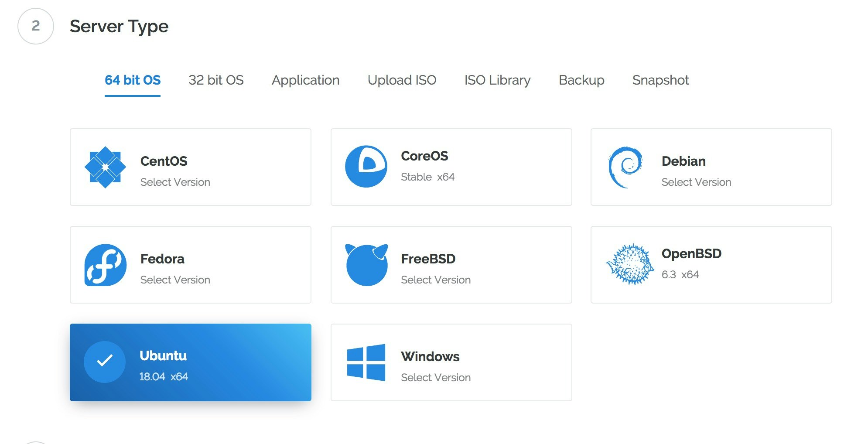868x444 pixels.
Task: Choose the FreeBSD name label
Action: click(428, 259)
